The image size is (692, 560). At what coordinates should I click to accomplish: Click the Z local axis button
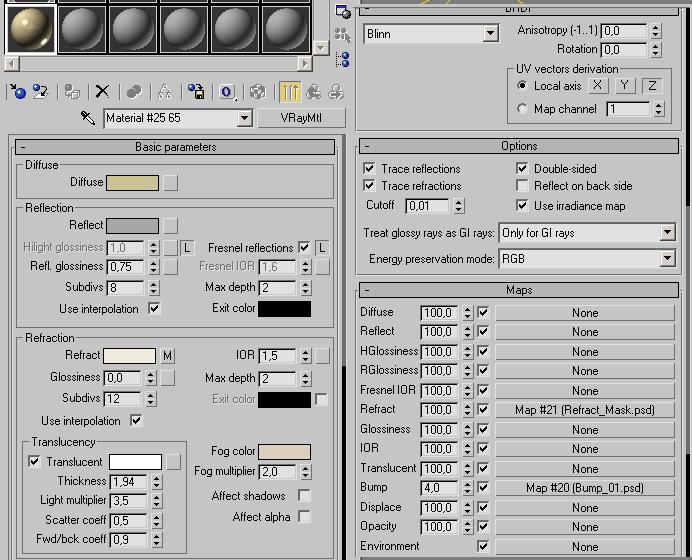click(x=652, y=85)
